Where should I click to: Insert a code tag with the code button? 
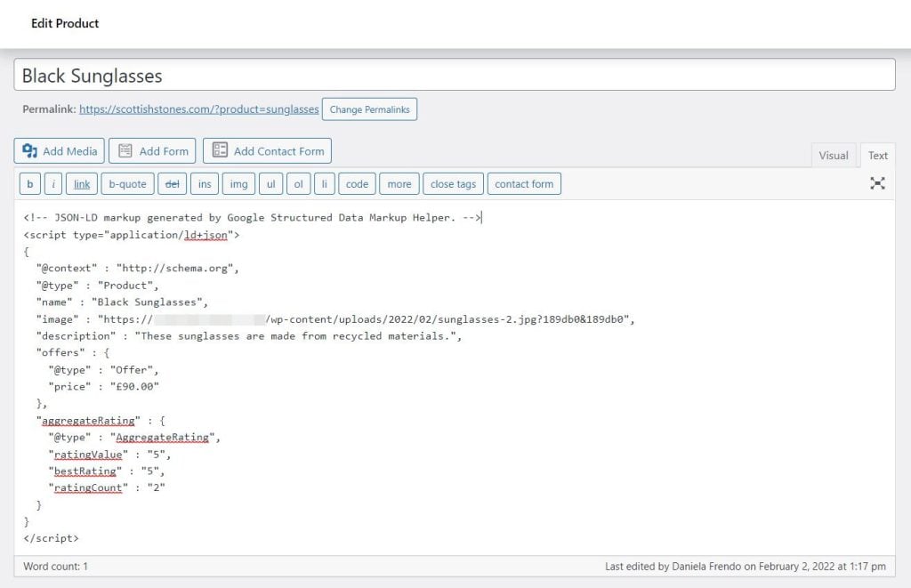click(357, 183)
